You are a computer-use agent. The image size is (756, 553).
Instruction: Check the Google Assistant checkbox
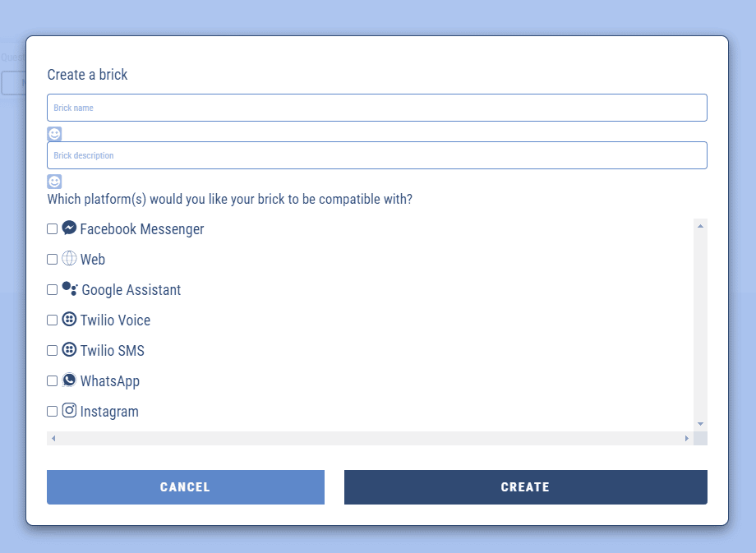tap(53, 290)
